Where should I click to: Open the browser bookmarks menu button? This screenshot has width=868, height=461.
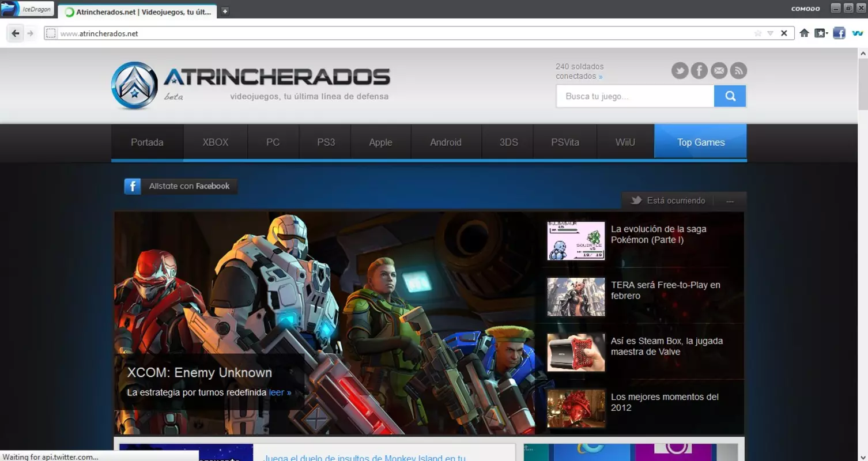pos(821,33)
